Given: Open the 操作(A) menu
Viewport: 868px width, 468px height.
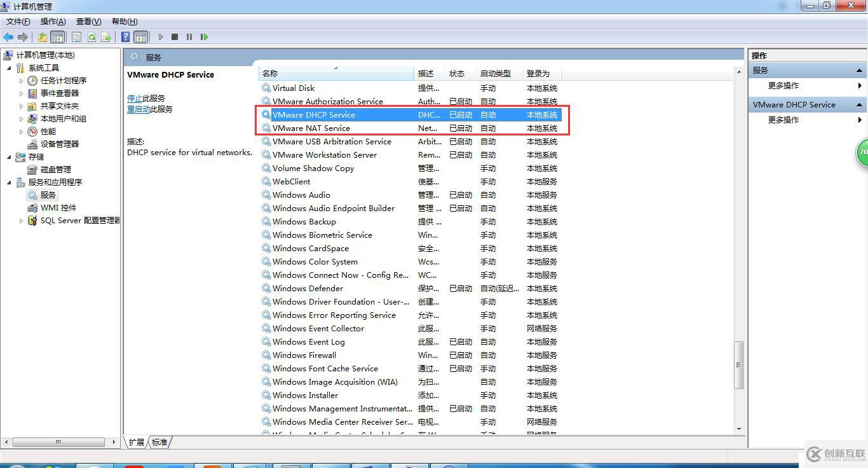Looking at the screenshot, I should pyautogui.click(x=53, y=22).
